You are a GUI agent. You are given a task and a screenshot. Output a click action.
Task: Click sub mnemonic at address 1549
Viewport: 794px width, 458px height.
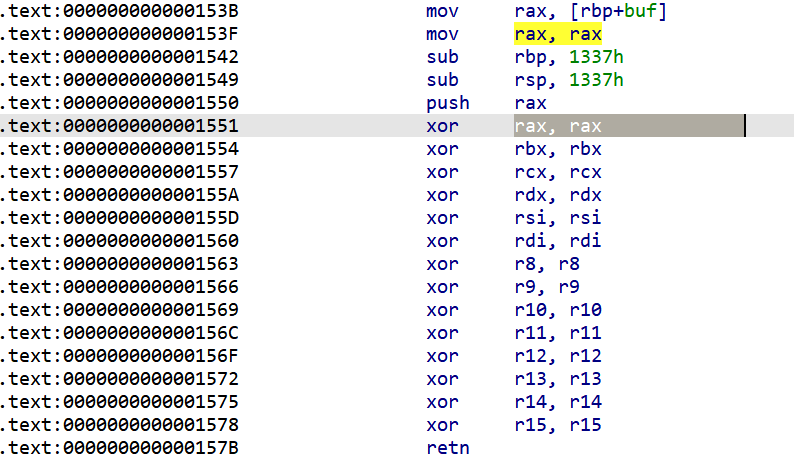pos(442,80)
